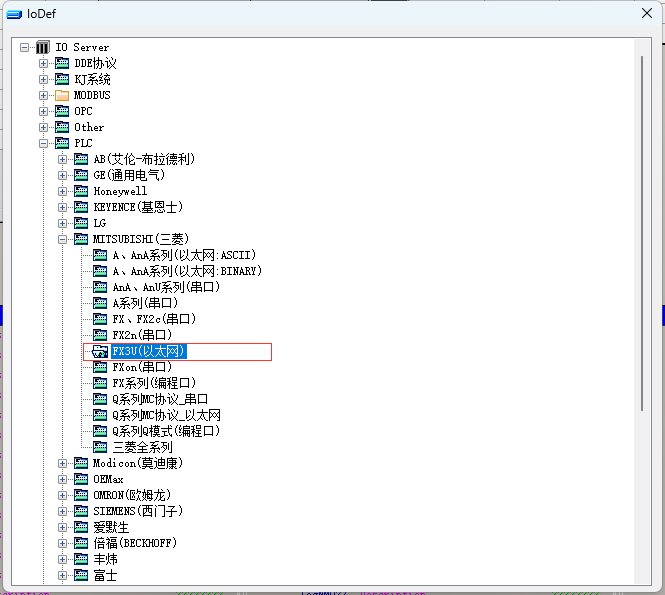Select the MODBUS label
This screenshot has width=665, height=595.
(x=92, y=95)
